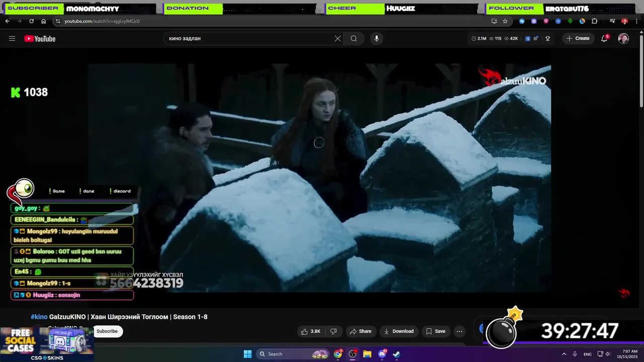Image resolution: width=644 pixels, height=362 pixels.
Task: Open the browser home page icon
Action: (43, 21)
